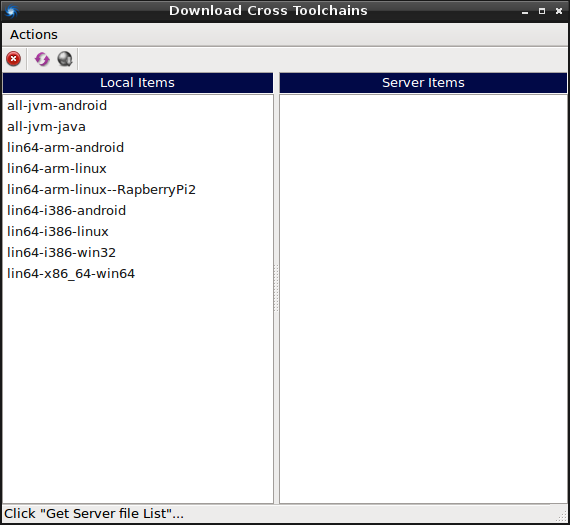The height and width of the screenshot is (525, 570).
Task: Maximize the Download Cross Toolchains window
Action: coord(542,11)
